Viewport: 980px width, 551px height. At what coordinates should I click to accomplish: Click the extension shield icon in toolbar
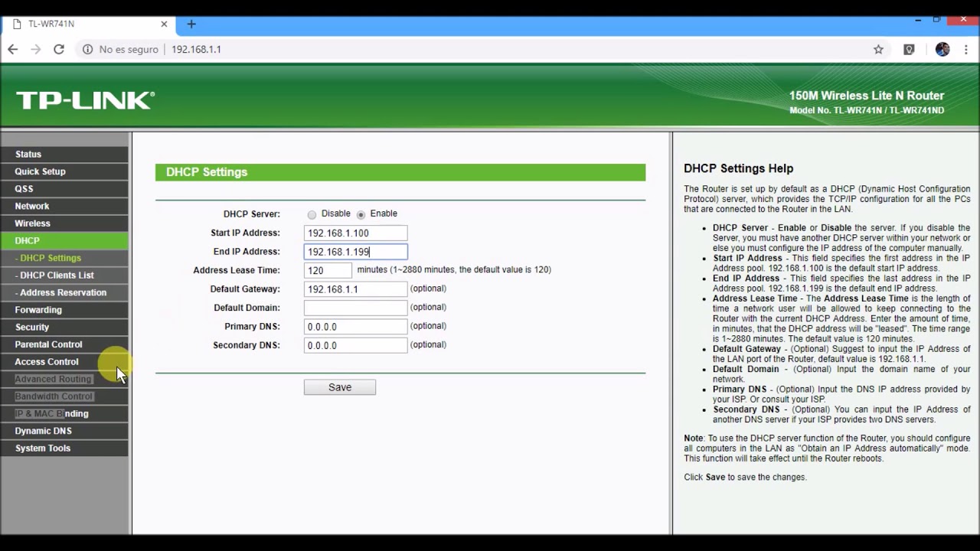pos(909,49)
